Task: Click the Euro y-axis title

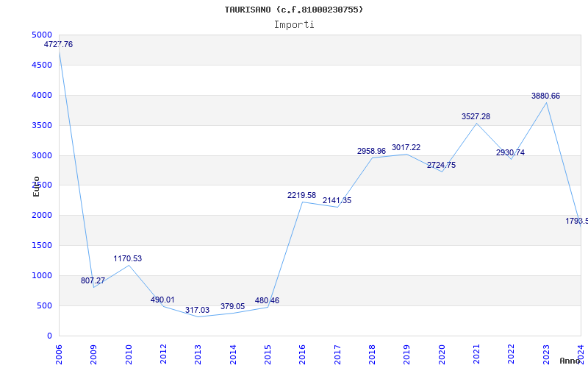Action: 36,186
